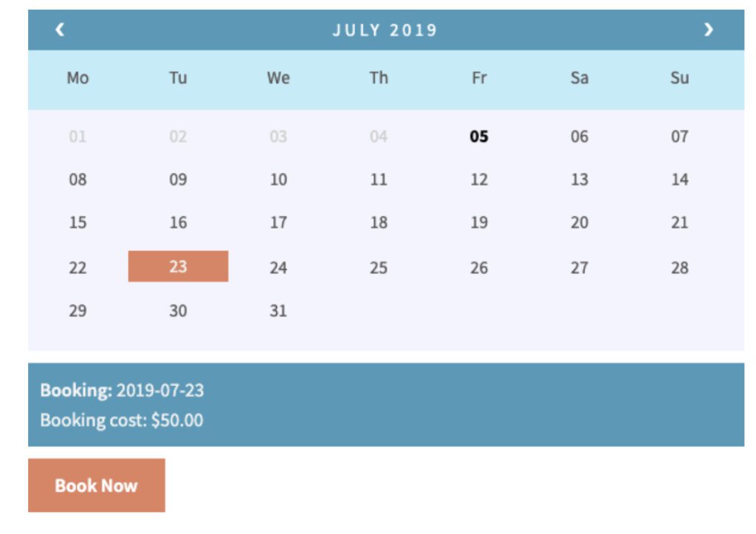Choose July 6 in the calendar
Image resolution: width=756 pixels, height=534 pixels.
pos(580,137)
